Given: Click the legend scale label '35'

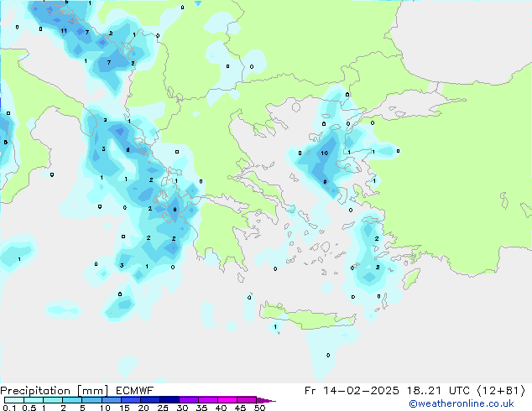Looking at the screenshot, I should [x=202, y=408].
